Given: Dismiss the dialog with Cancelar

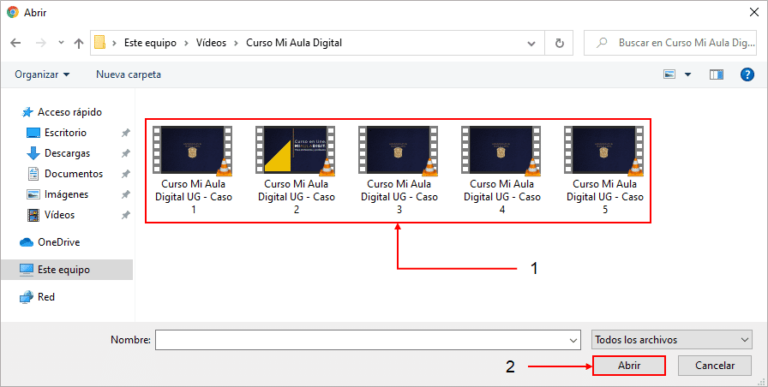Looking at the screenshot, I should [715, 365].
